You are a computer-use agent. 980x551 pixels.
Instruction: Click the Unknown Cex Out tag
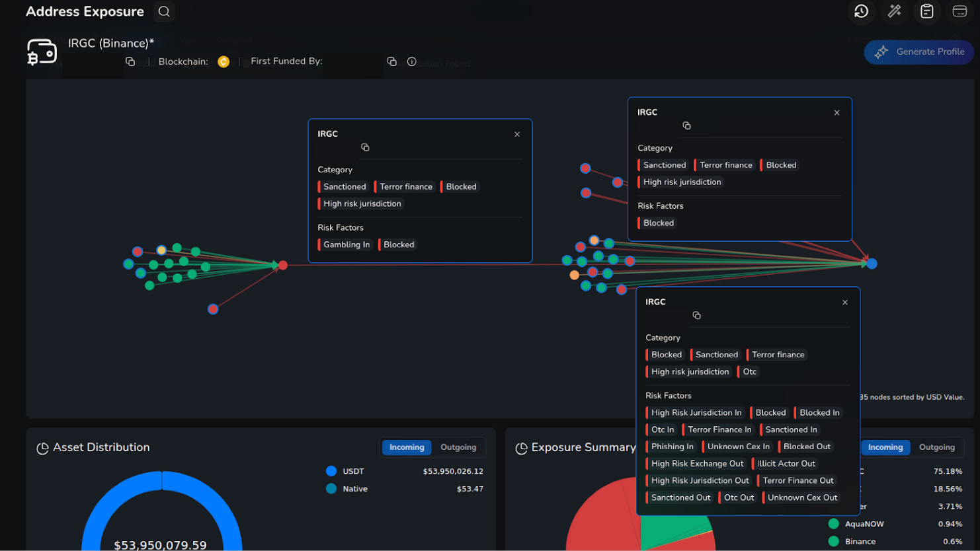point(800,497)
